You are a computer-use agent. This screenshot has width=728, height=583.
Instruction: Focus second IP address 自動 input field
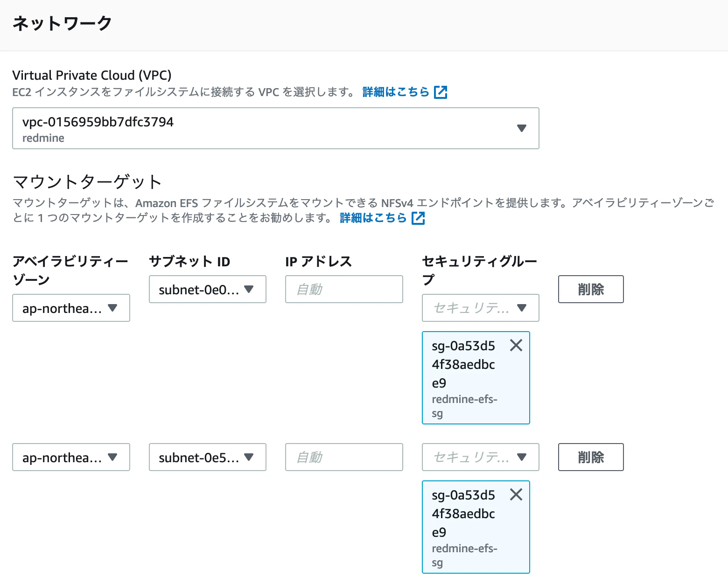point(344,457)
